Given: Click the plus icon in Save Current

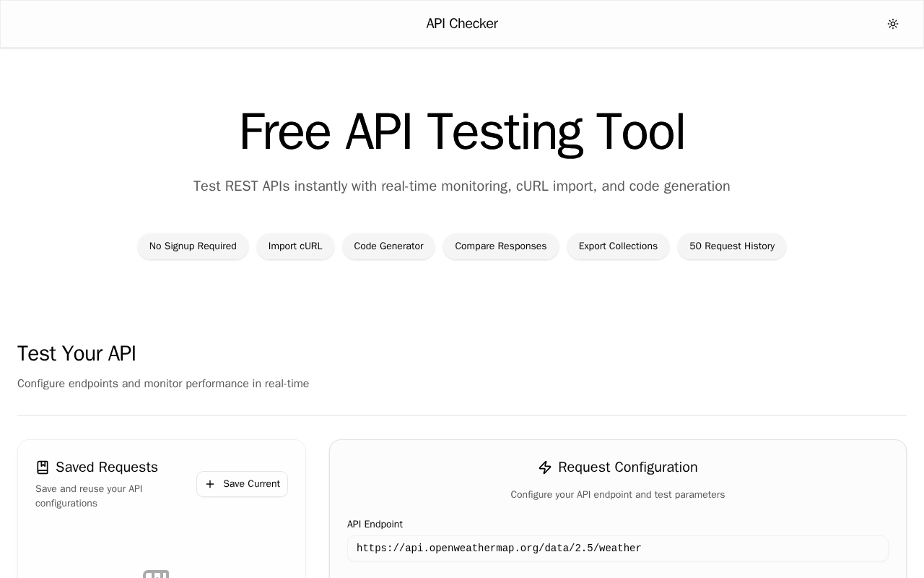Looking at the screenshot, I should pos(210,484).
